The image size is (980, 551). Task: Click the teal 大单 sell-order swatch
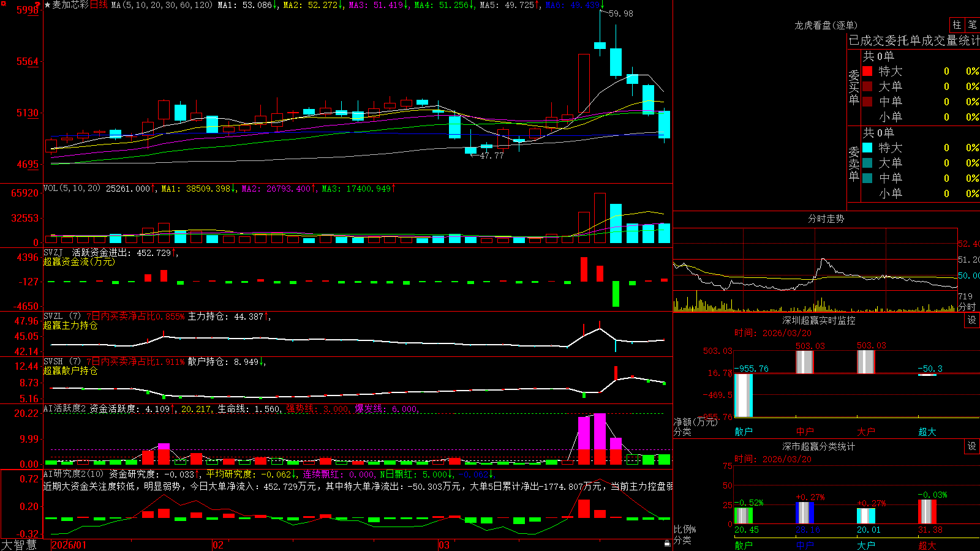867,163
